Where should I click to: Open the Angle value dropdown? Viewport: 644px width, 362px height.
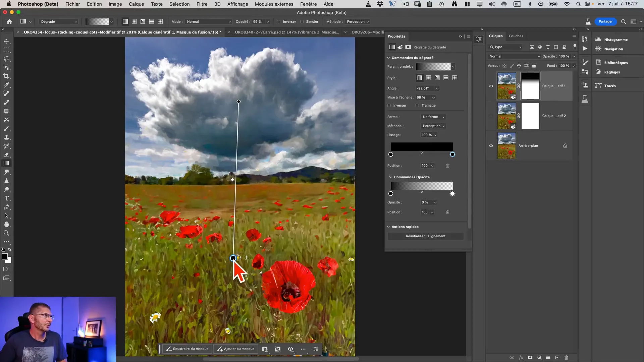pyautogui.click(x=437, y=88)
